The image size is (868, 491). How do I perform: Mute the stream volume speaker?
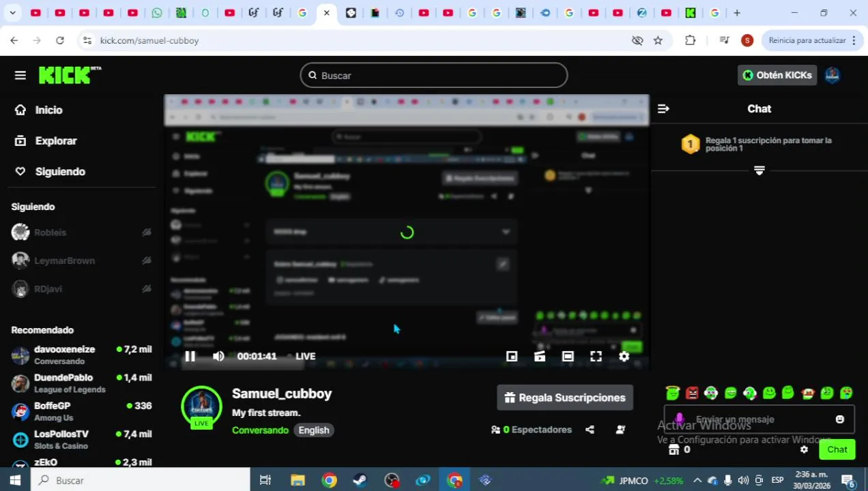tap(218, 356)
